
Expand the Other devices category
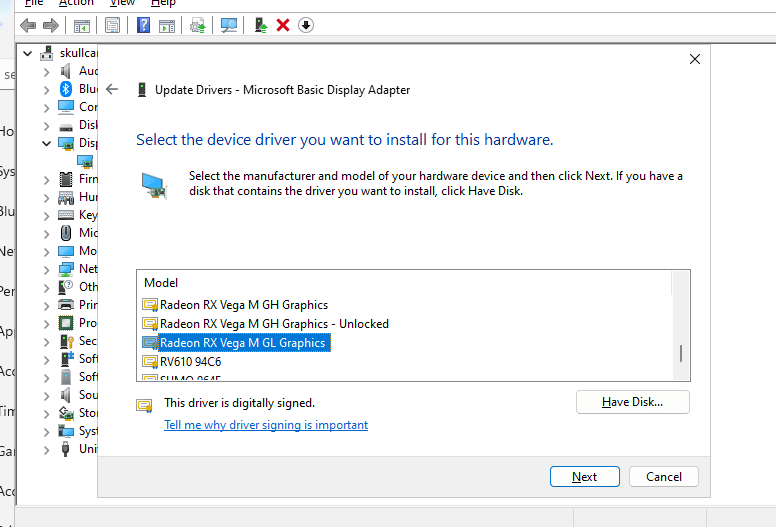tap(47, 287)
